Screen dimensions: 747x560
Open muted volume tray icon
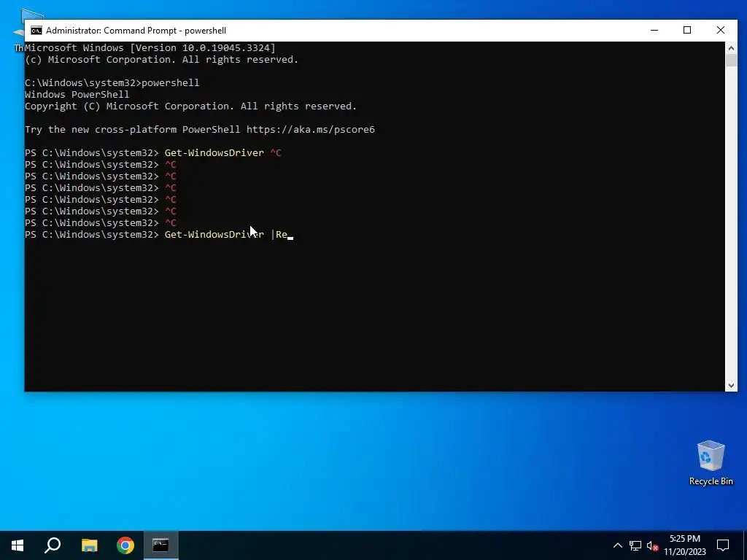click(x=652, y=545)
